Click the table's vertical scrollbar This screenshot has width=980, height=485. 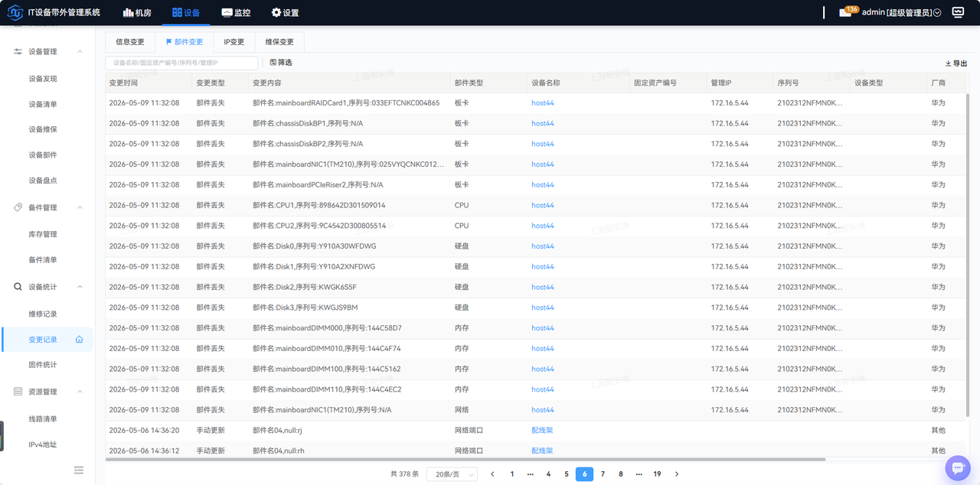click(969, 256)
